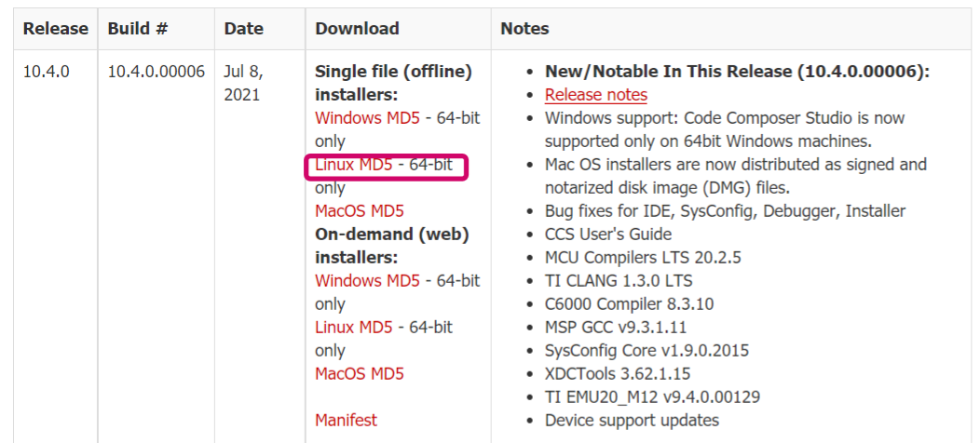Screen dimensions: 980x443
Task: Click the Build # column header
Action: pyautogui.click(x=138, y=29)
